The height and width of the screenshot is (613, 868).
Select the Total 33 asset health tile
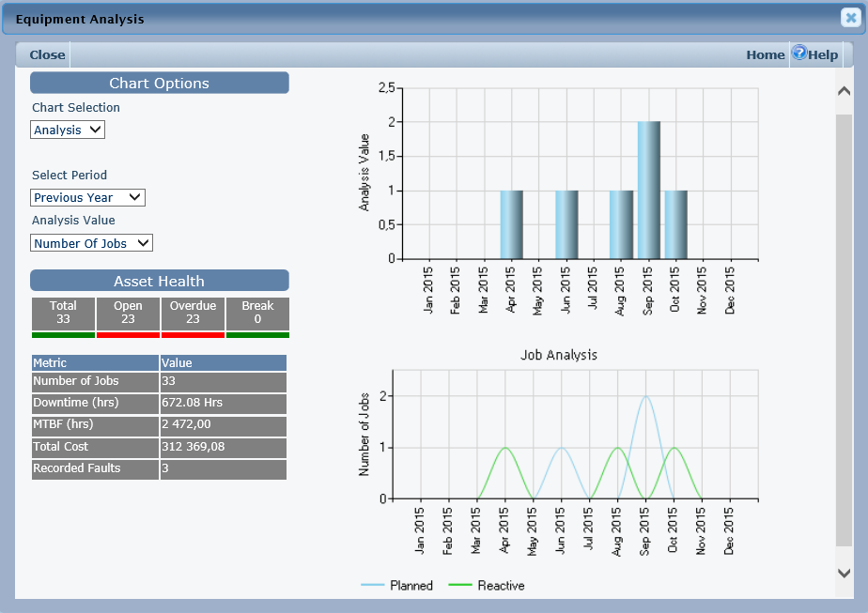pyautogui.click(x=63, y=313)
